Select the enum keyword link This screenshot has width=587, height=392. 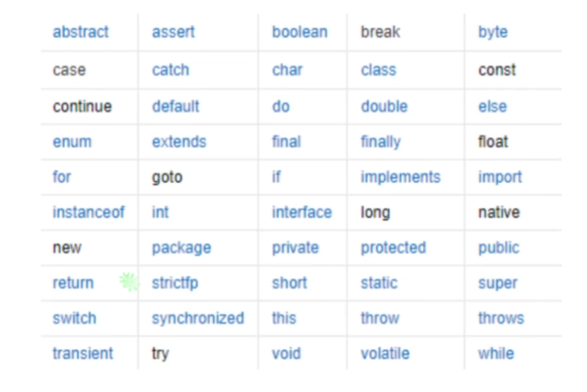[x=72, y=142]
